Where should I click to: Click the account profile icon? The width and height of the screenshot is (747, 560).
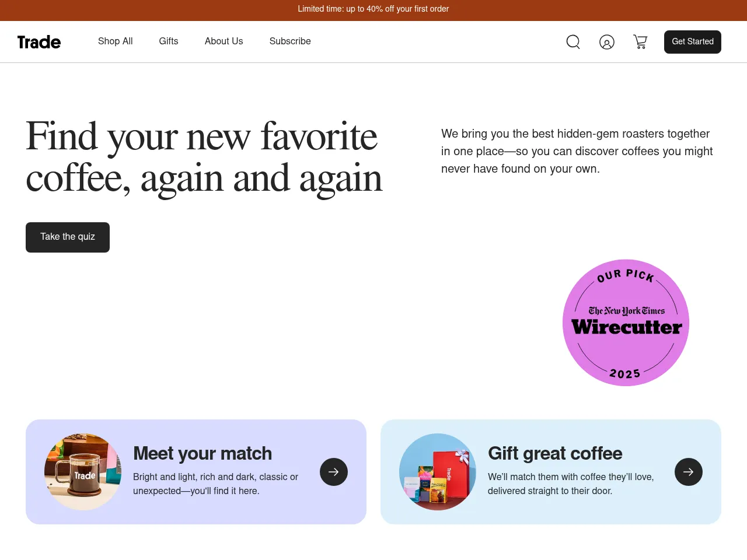[x=607, y=41]
